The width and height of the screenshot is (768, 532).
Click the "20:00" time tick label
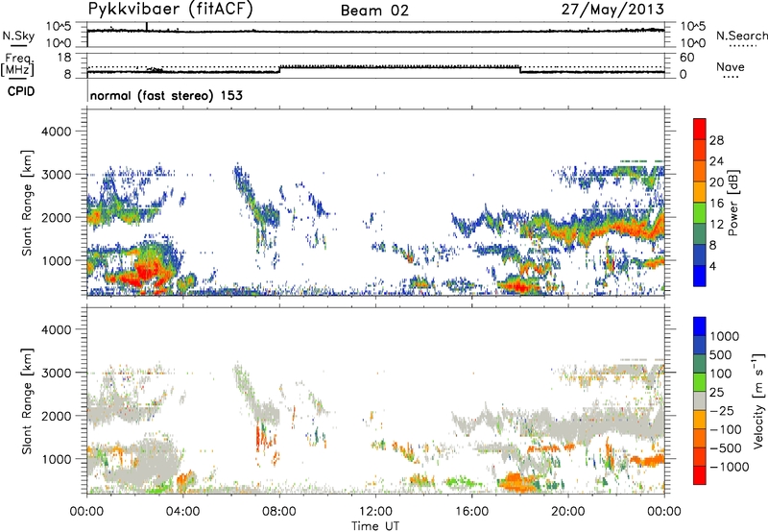tap(568, 512)
